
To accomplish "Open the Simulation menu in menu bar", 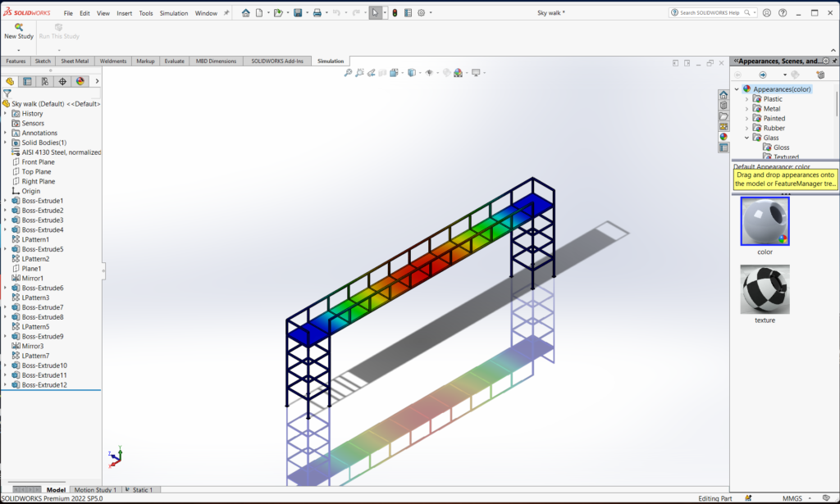I will [x=173, y=13].
